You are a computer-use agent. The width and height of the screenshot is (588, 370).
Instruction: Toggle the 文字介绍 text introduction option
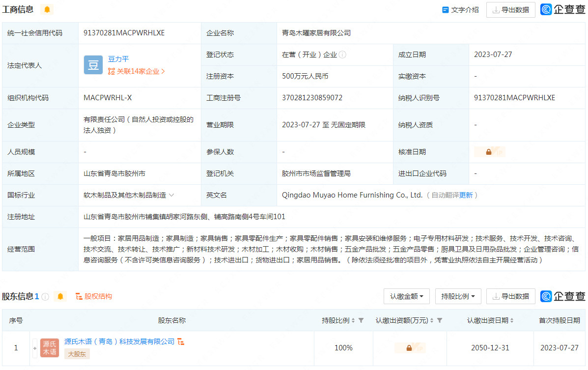pos(460,9)
